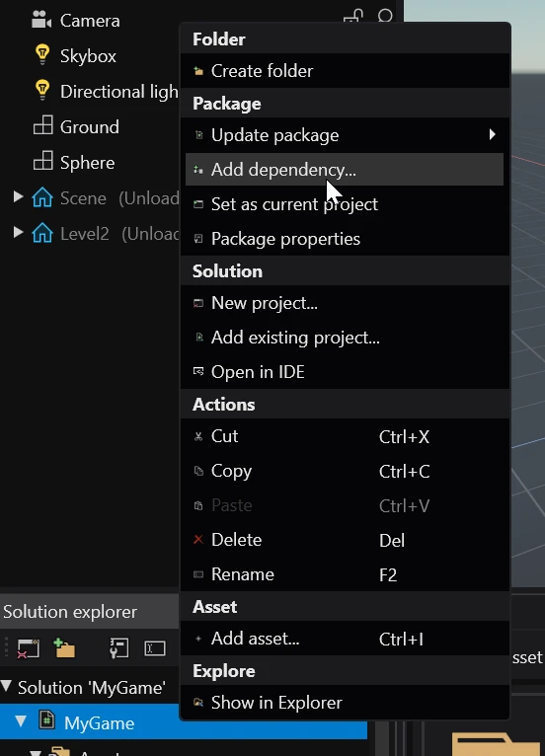This screenshot has width=545, height=756.
Task: Click Set as current project
Action: click(x=345, y=204)
